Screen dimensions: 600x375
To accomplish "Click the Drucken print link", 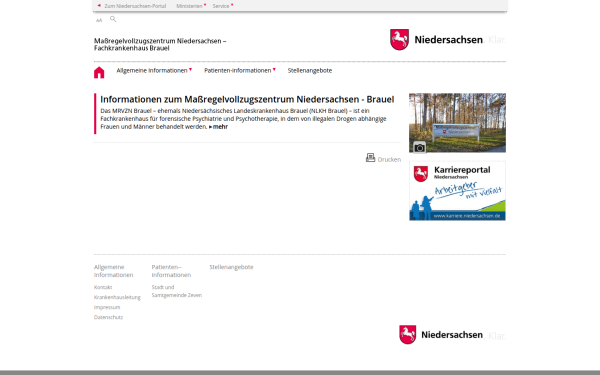I will [x=389, y=160].
